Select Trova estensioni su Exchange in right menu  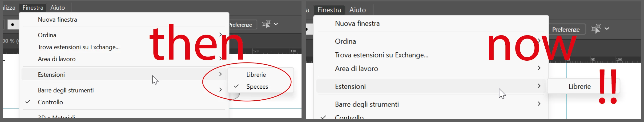(x=431, y=55)
